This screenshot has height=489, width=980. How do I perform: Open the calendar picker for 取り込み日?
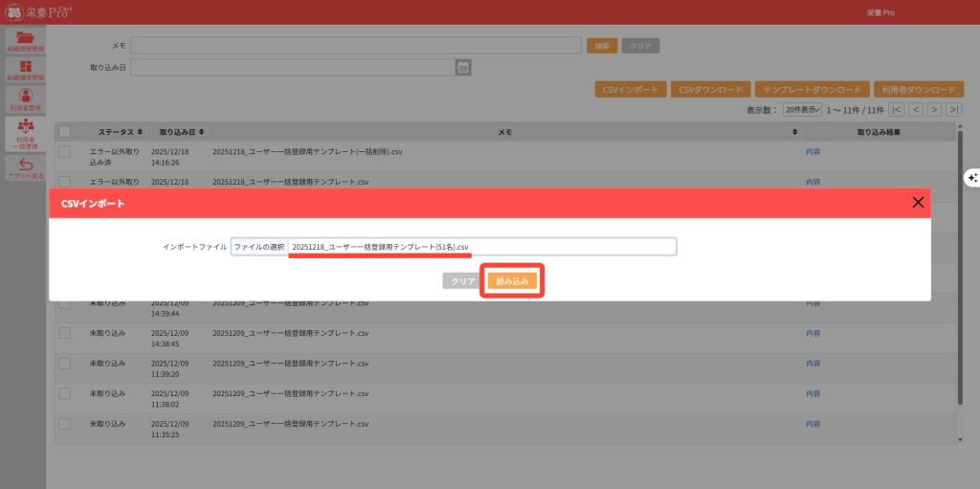[463, 67]
